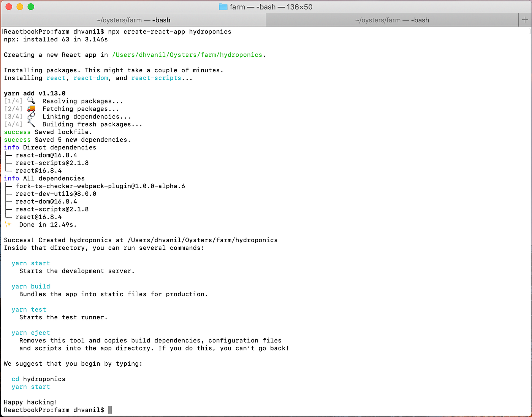Screen dimensions: 532x417
Task: Click 'Bundles the app into static files' line
Action: (114, 294)
